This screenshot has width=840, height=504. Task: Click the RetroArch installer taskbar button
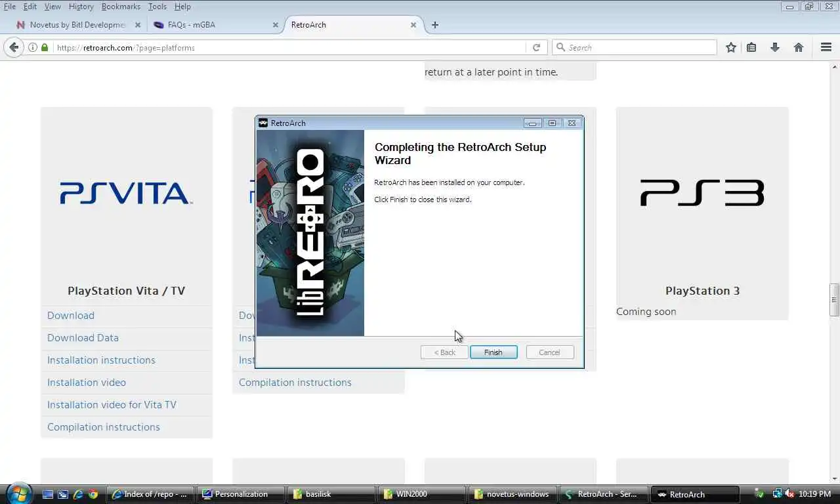point(695,494)
